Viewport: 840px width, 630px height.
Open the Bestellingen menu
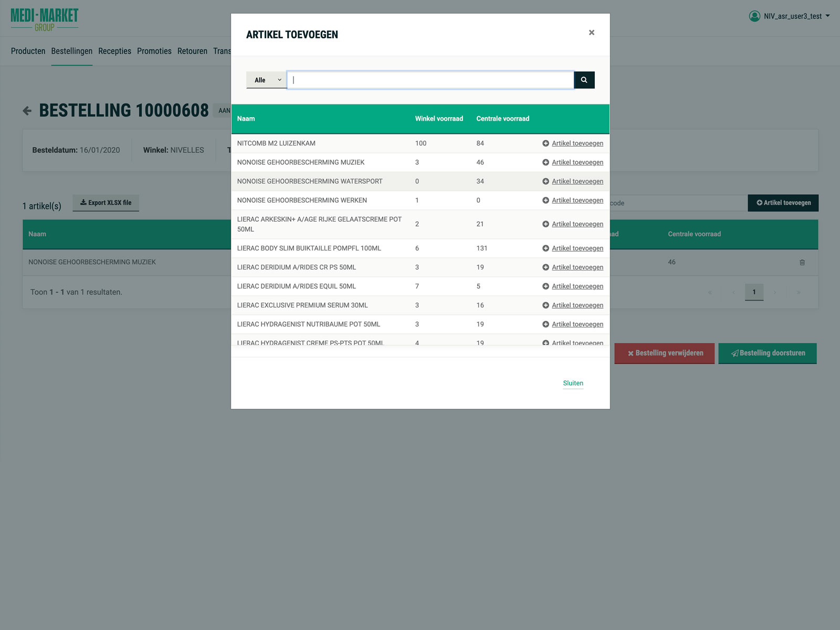pyautogui.click(x=71, y=51)
